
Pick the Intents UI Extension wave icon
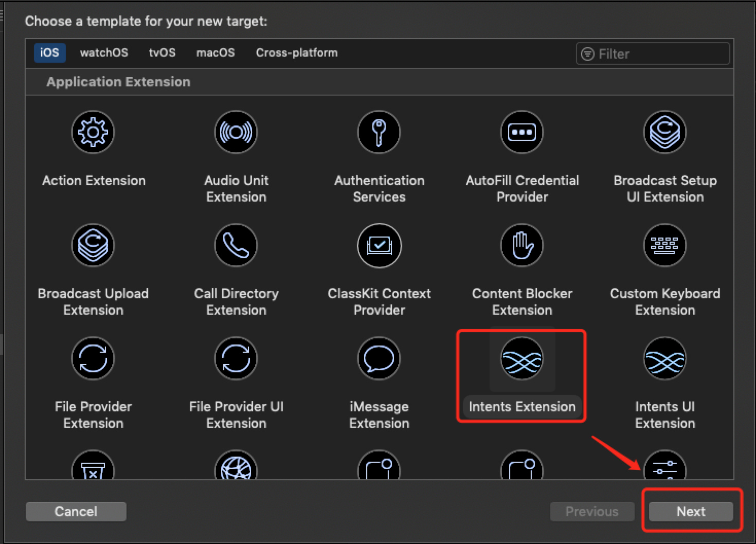665,358
